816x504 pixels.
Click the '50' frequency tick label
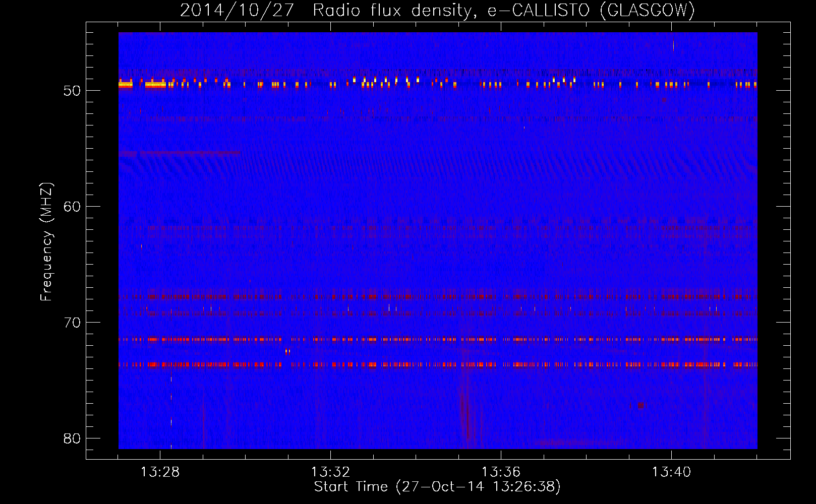click(72, 91)
